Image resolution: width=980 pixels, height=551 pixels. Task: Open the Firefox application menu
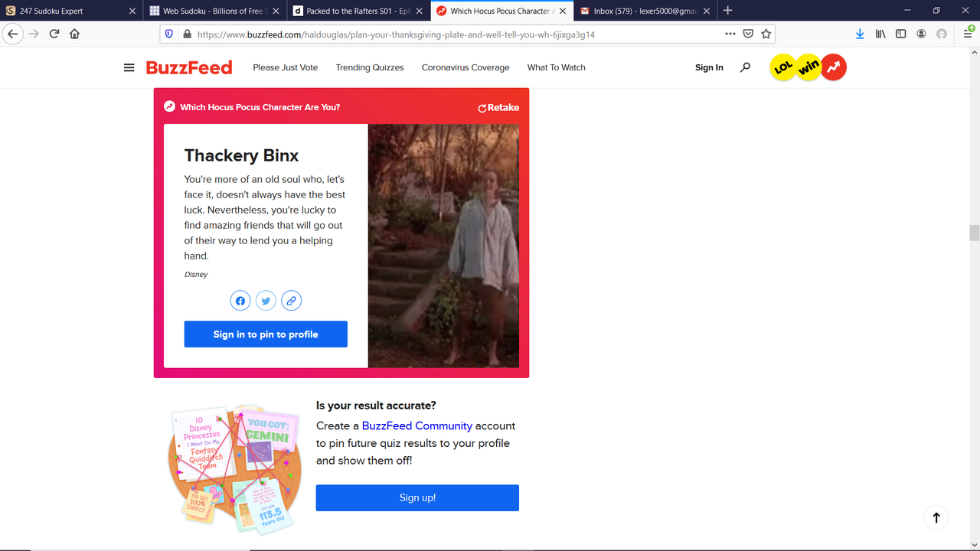point(969,34)
